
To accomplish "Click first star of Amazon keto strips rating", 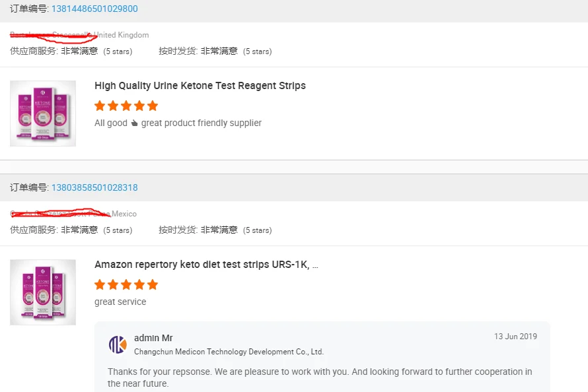I will pyautogui.click(x=100, y=284).
